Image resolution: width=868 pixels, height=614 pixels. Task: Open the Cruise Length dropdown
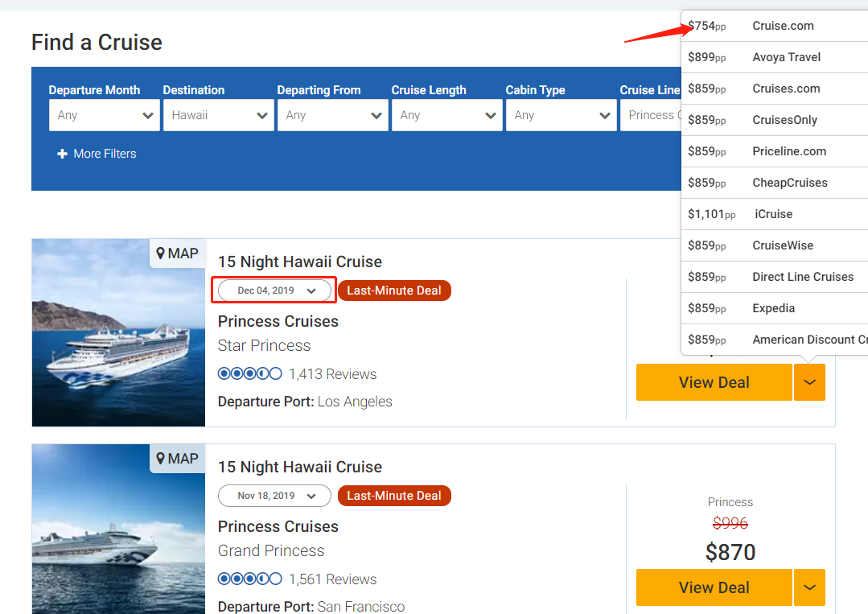point(447,115)
